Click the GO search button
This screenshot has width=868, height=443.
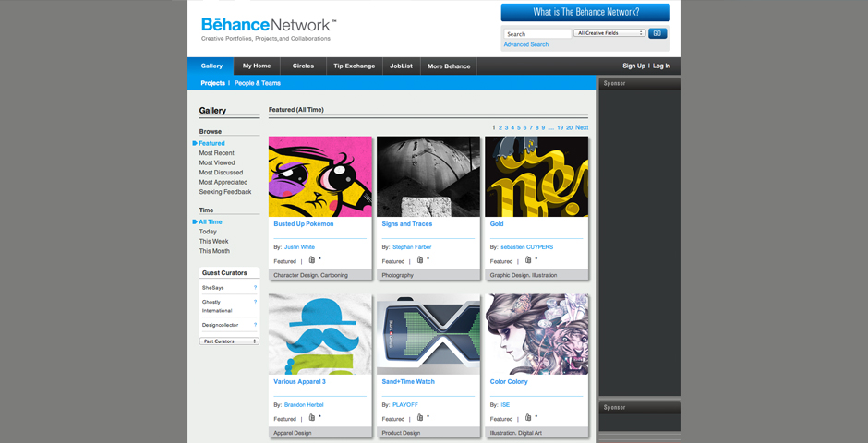[657, 33]
